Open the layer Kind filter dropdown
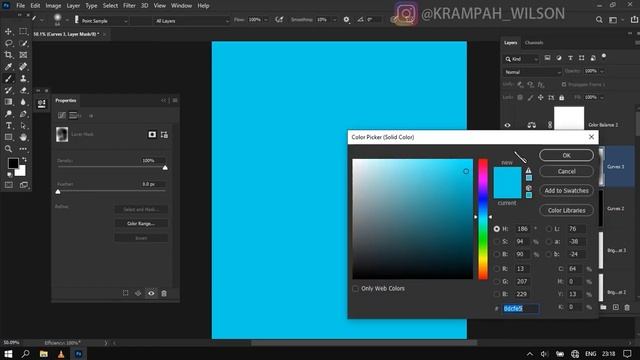Image resolution: width=640 pixels, height=360 pixels. tap(522, 59)
